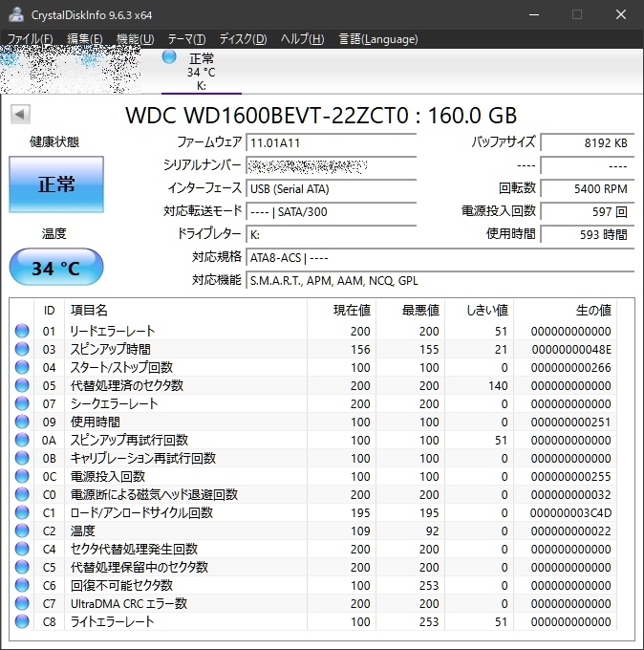644x650 pixels.
Task: Click status orb for ID C7 UltraDMA CRC エラー数
Action: [22, 603]
